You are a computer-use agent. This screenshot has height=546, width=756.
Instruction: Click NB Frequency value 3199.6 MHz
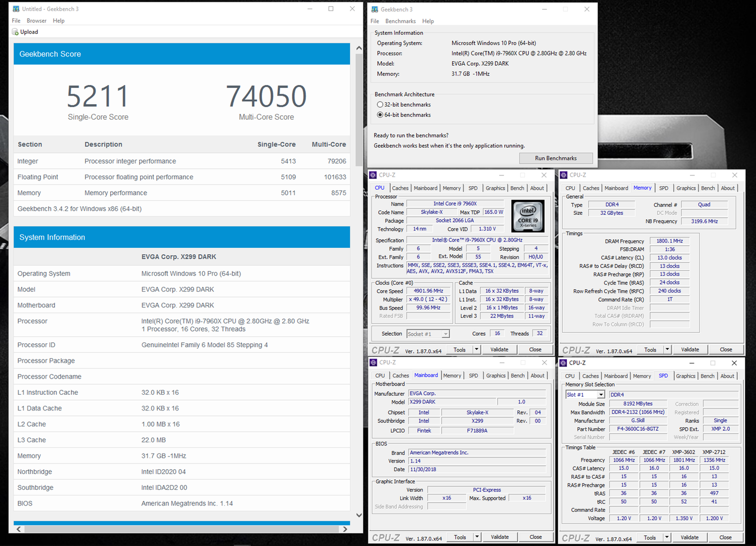click(x=704, y=221)
